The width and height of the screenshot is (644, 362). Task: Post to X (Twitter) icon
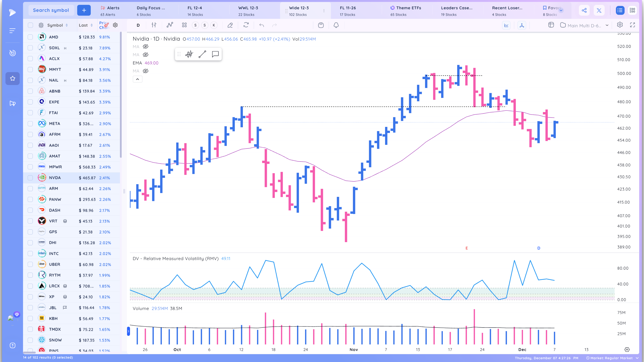(x=599, y=10)
